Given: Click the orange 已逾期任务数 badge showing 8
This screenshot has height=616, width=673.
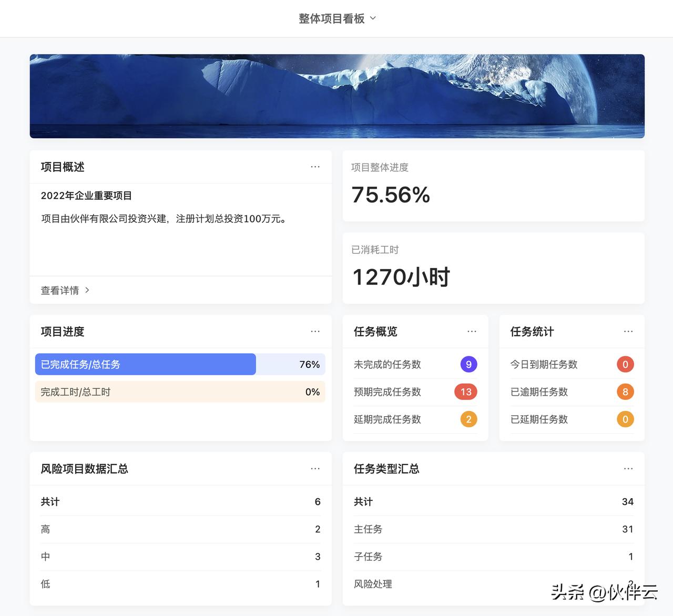Looking at the screenshot, I should (x=625, y=392).
